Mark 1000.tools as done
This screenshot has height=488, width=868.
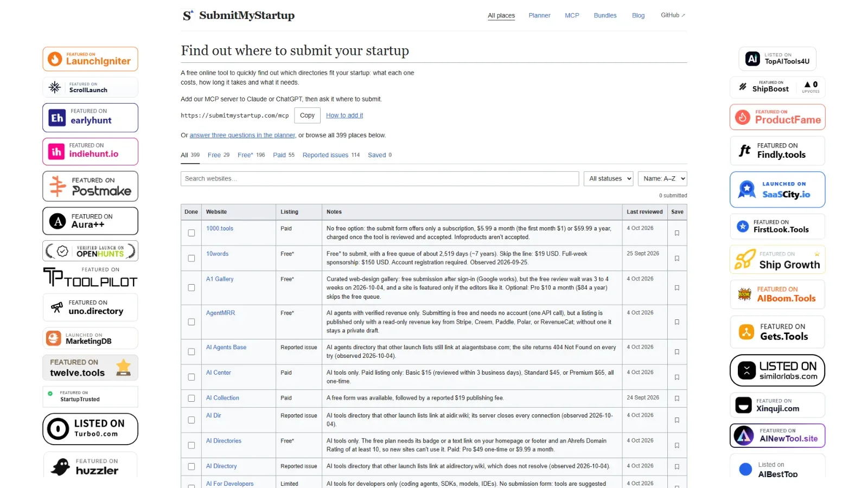(192, 233)
